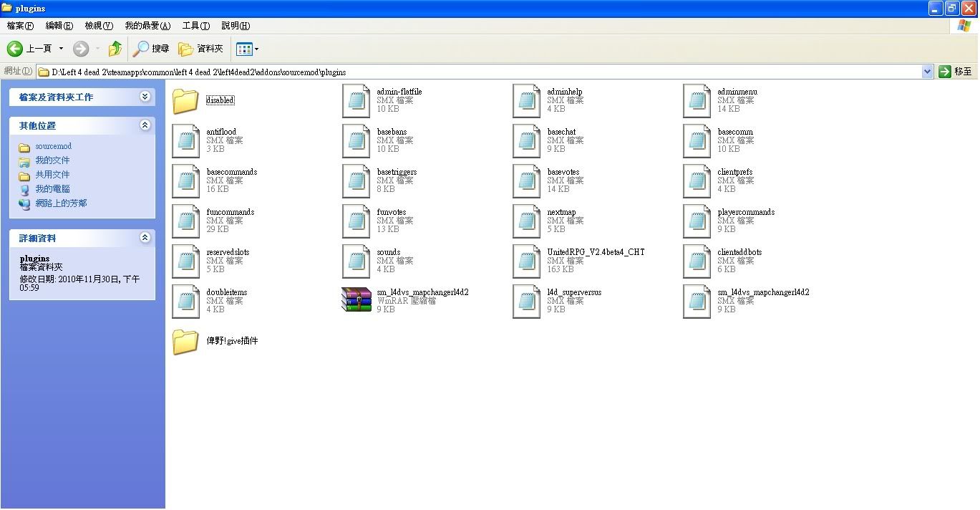Select the admin-flatfile SMX file
Image resolution: width=980 pixels, height=510 pixels.
[356, 100]
